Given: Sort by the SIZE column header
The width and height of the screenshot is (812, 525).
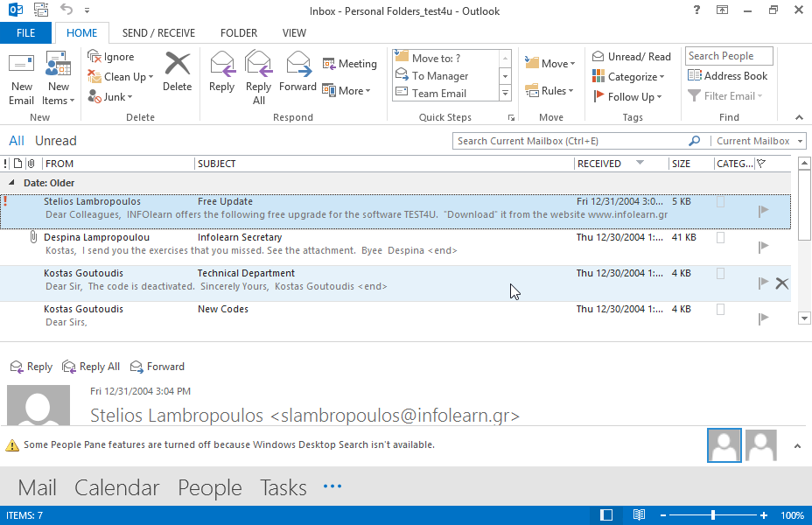Looking at the screenshot, I should [x=691, y=164].
